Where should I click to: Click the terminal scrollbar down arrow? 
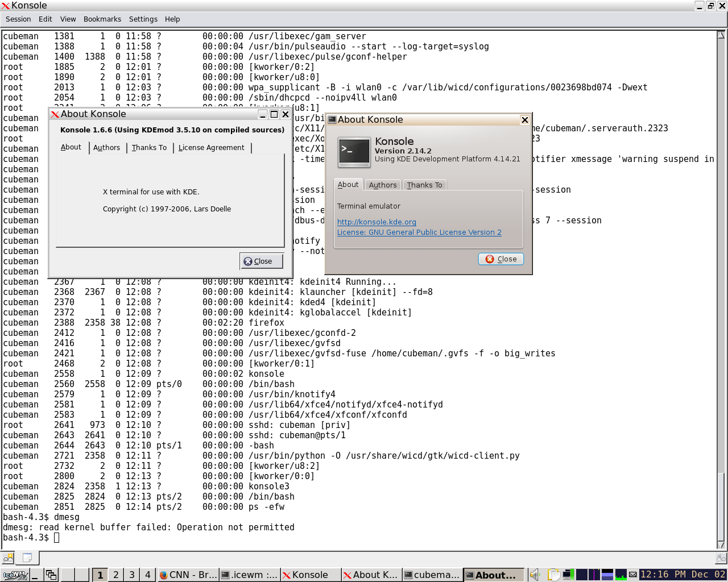(x=721, y=544)
